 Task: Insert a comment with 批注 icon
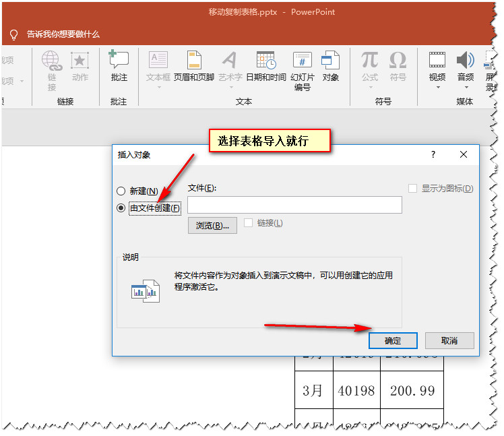coord(119,59)
